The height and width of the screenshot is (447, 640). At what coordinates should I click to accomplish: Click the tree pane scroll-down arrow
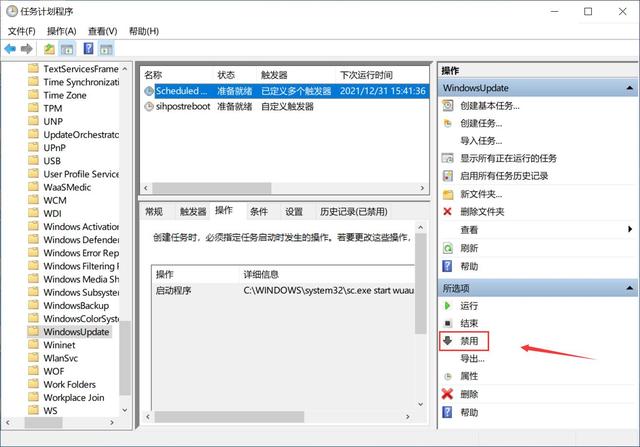(x=125, y=409)
